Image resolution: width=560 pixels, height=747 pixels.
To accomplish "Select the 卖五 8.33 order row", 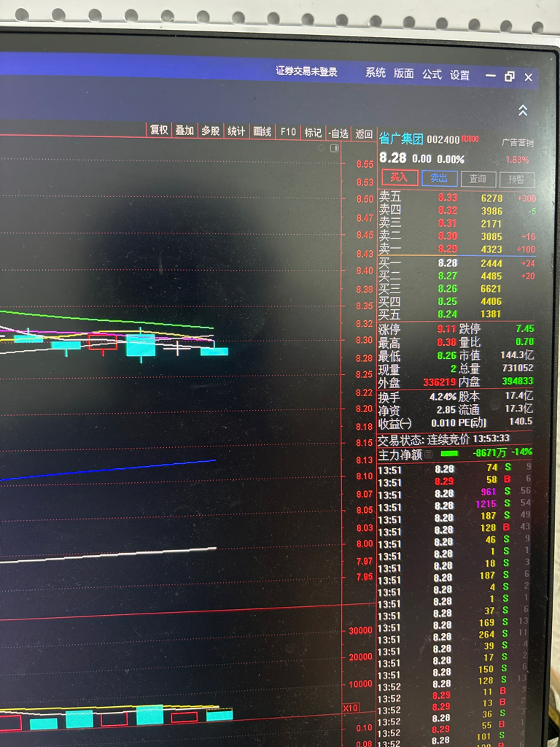I will (x=457, y=198).
